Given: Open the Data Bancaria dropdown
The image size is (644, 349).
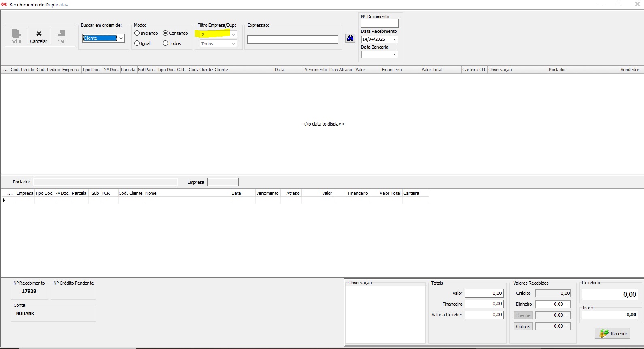Looking at the screenshot, I should click(394, 55).
